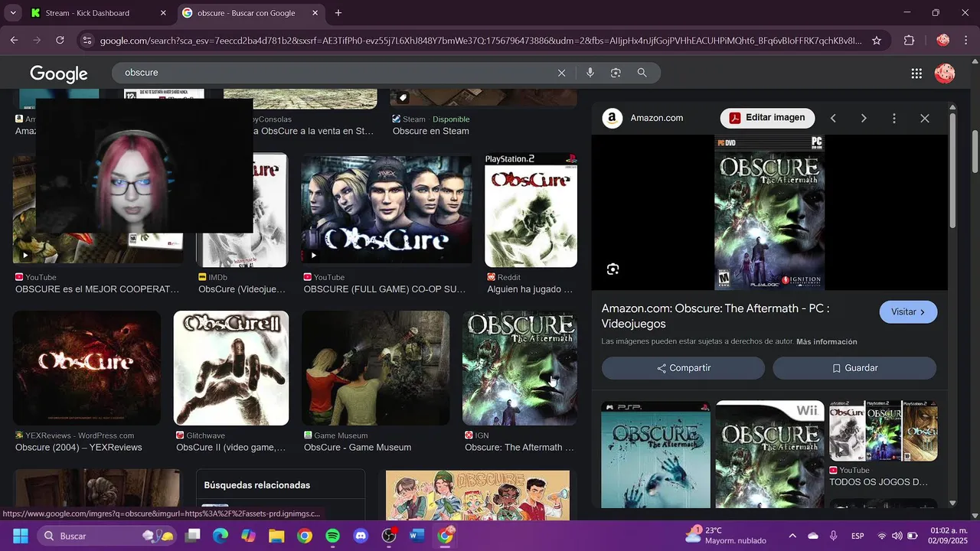Open File Explorer from the taskbar
This screenshot has width=980, height=551.
(276, 536)
